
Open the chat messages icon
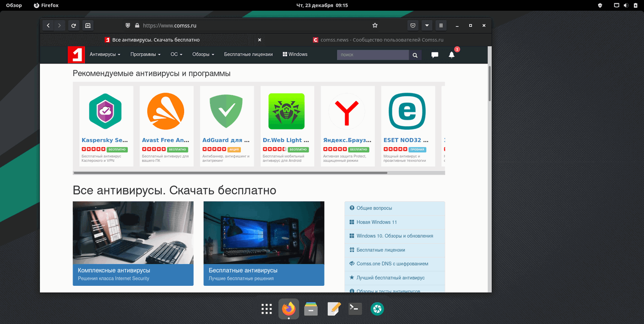coord(435,55)
